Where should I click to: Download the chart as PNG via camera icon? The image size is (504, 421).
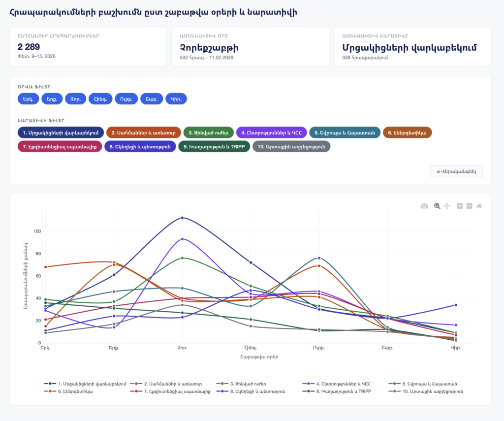point(424,206)
